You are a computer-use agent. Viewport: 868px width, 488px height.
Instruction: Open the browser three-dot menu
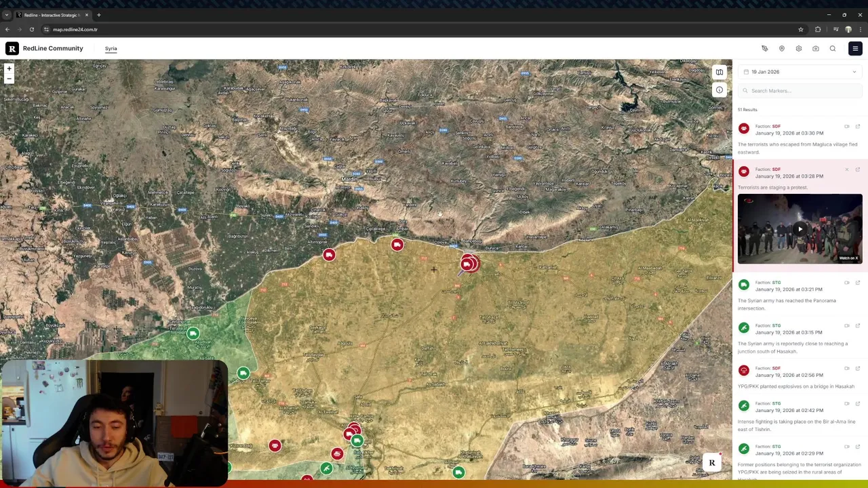(861, 30)
